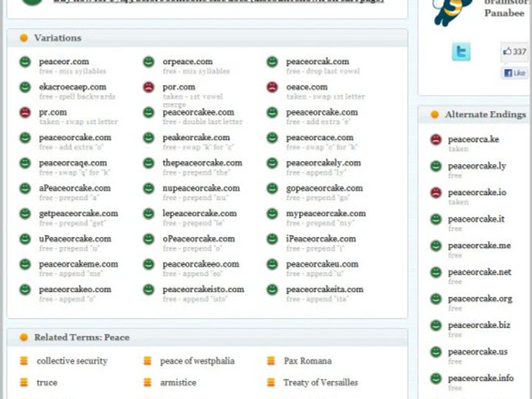Screen dimensions: 532x399
Task: Click the green smiley next to peaceorcak.com
Action: (272, 62)
